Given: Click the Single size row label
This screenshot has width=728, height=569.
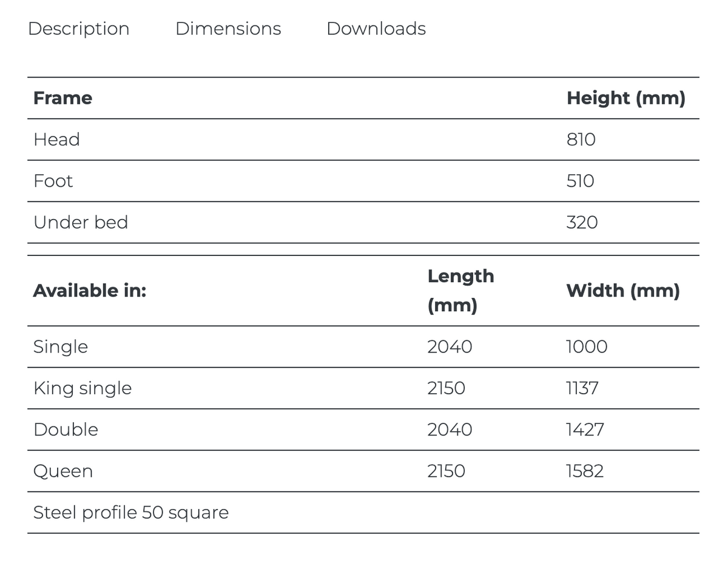Looking at the screenshot, I should click(x=61, y=346).
